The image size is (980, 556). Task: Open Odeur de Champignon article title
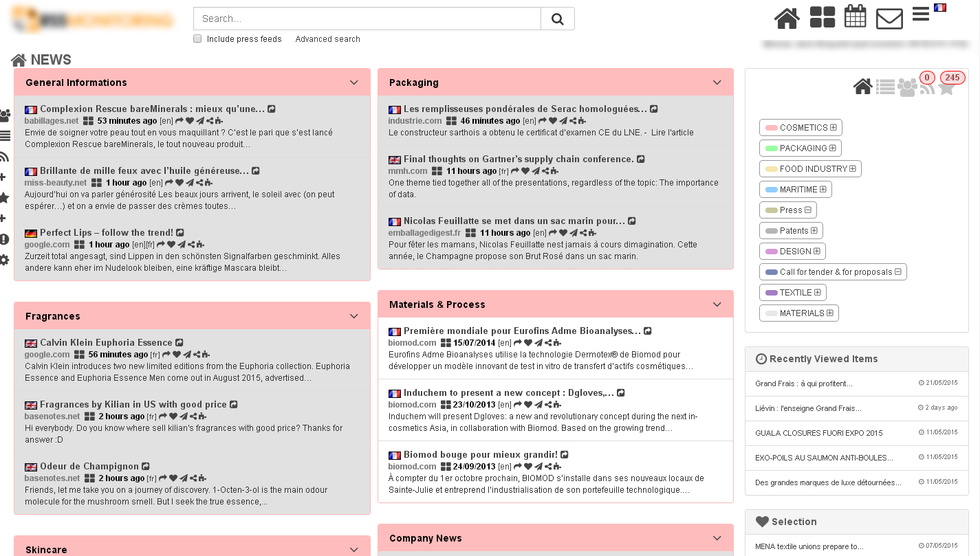pos(89,466)
